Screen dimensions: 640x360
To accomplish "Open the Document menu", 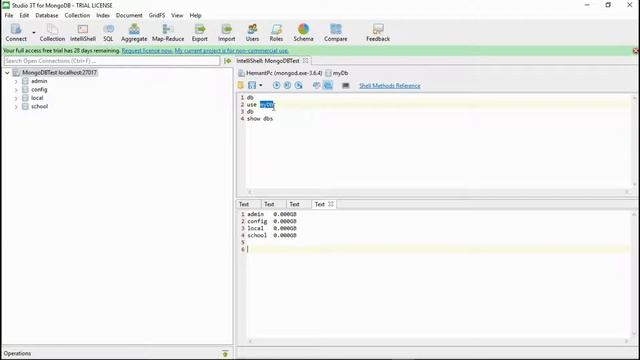I will tap(129, 15).
